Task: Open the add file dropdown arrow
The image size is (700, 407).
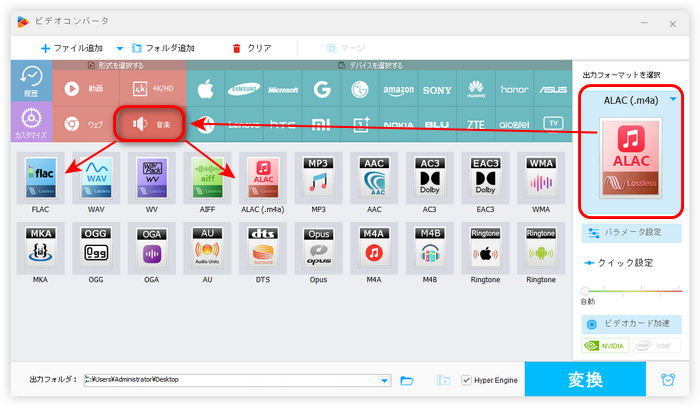Action: pos(120,48)
